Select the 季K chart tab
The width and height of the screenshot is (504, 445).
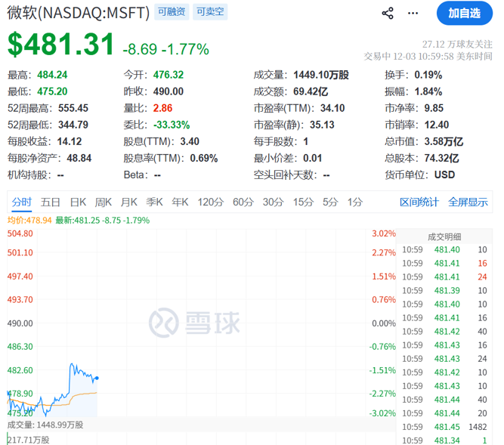(x=154, y=202)
